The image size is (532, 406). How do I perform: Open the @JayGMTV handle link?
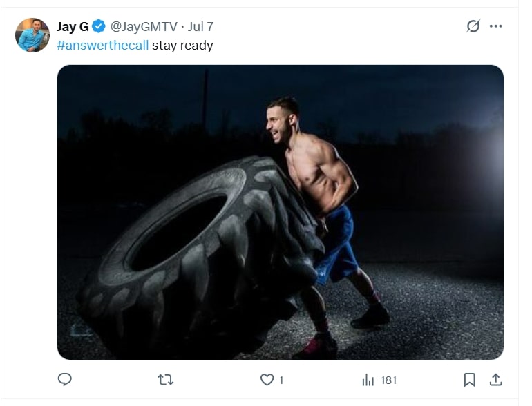coord(144,26)
